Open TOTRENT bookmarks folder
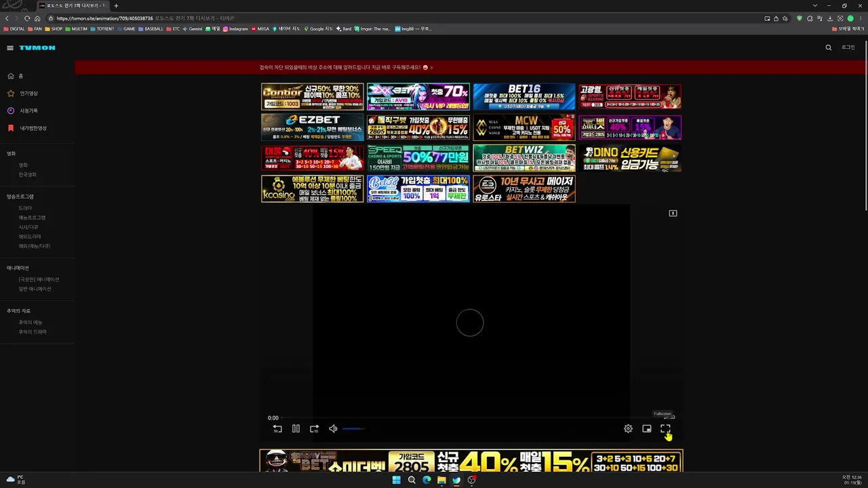Viewport: 868px width, 488px height. tap(102, 29)
